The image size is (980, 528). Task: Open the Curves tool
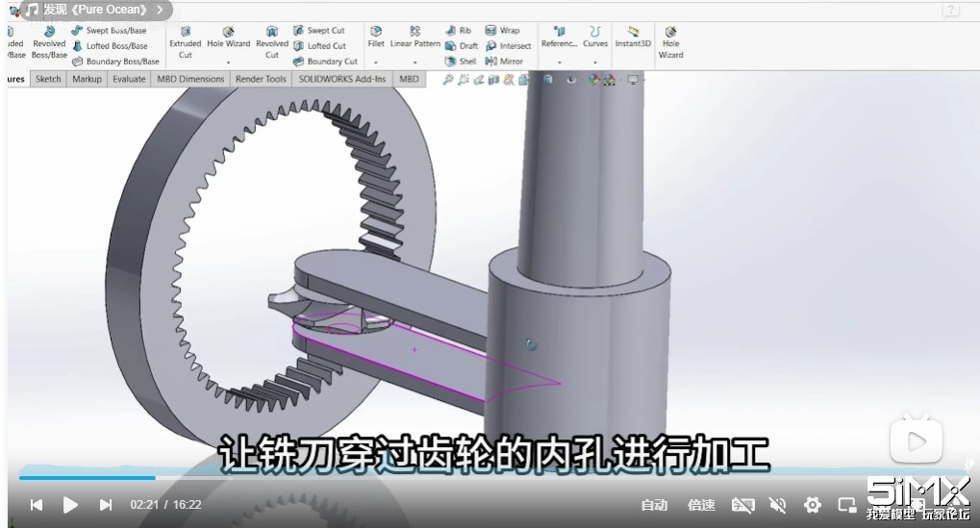pyautogui.click(x=595, y=37)
